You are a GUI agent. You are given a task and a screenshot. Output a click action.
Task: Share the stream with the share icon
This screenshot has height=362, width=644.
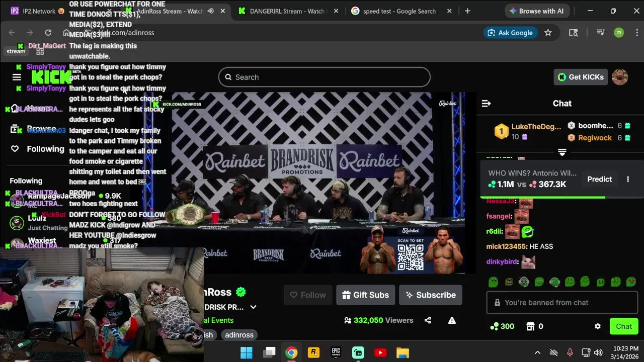428,320
